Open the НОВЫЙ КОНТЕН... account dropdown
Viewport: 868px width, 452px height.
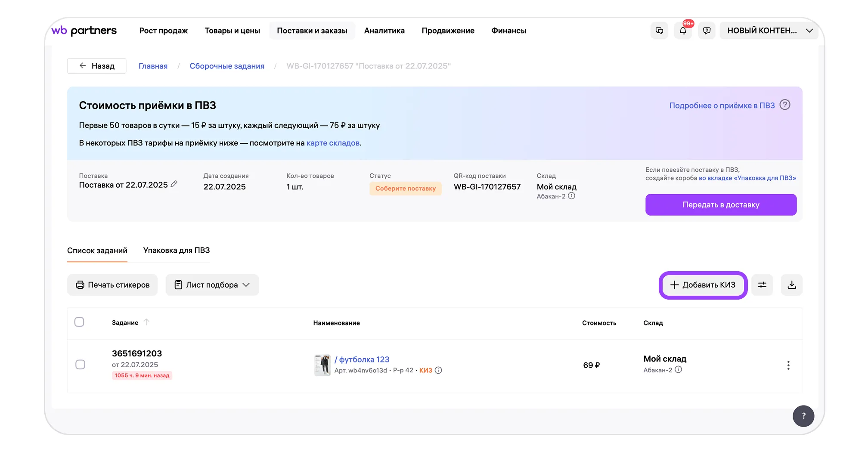(x=769, y=31)
